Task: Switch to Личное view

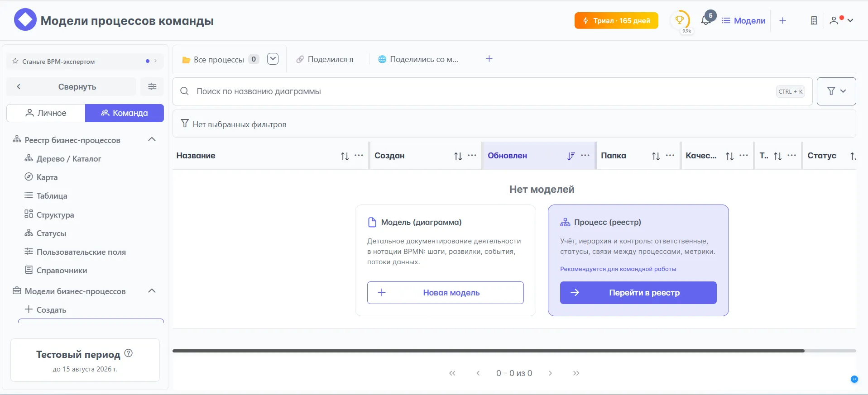Action: click(46, 113)
